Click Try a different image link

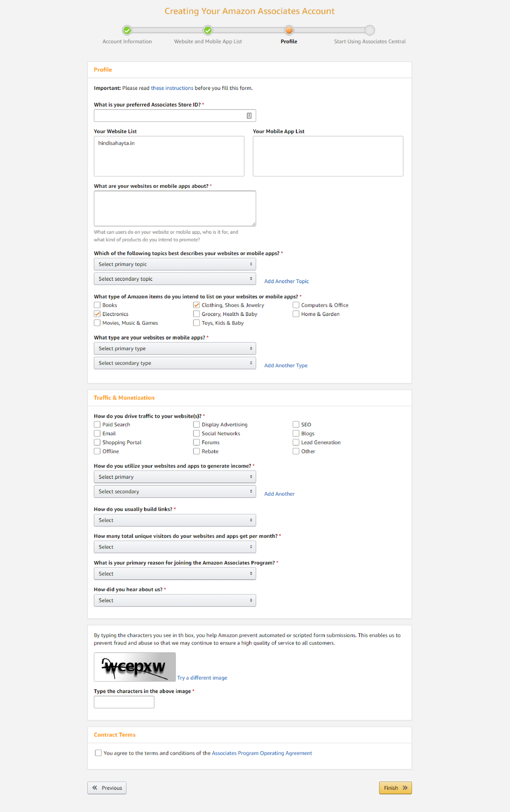(x=202, y=678)
